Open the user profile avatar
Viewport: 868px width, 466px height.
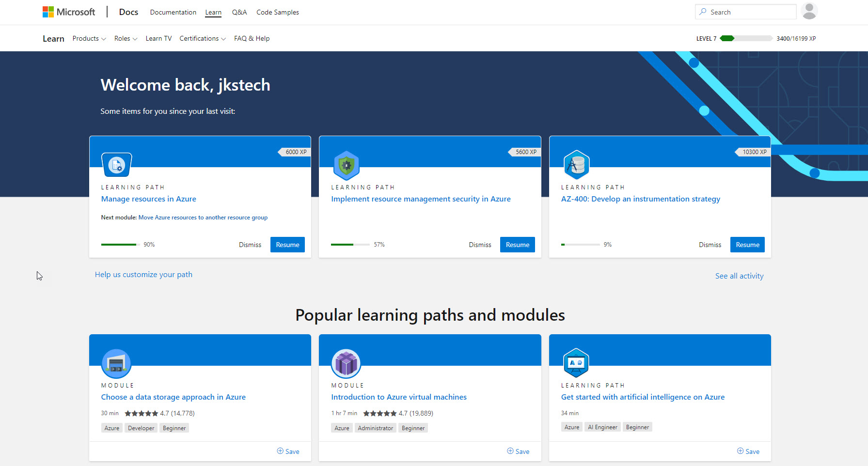pos(809,11)
